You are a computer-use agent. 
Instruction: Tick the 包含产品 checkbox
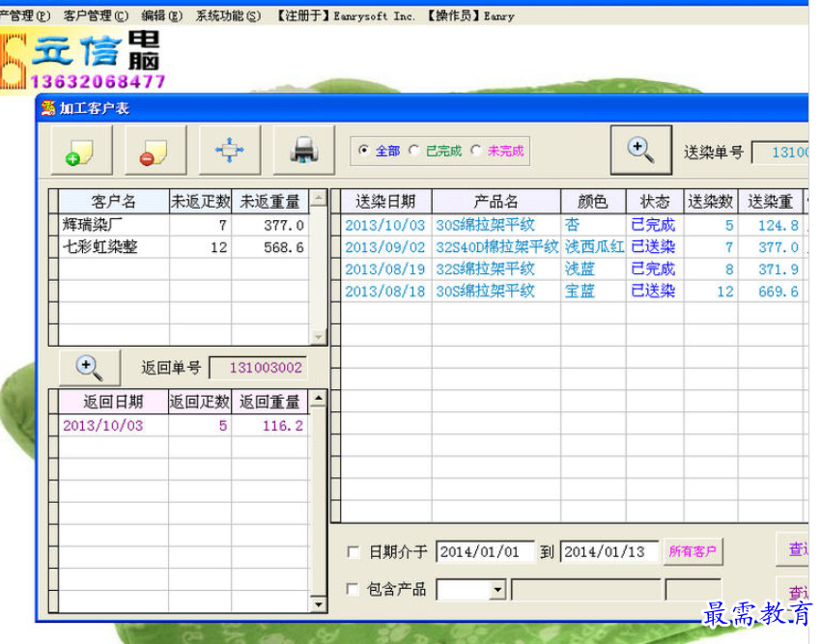point(354,589)
